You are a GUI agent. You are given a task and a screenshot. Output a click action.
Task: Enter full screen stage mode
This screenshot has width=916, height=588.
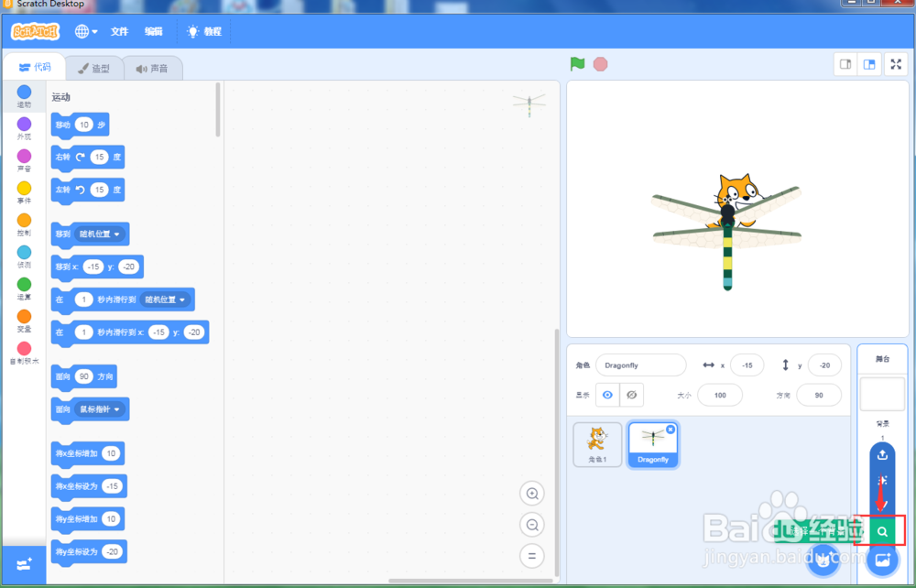tap(896, 64)
